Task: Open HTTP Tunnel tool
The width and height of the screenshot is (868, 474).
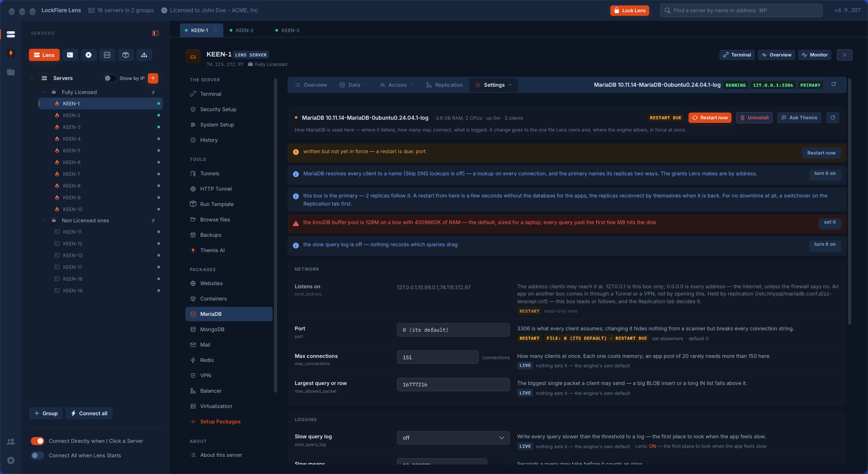Action: point(229,189)
